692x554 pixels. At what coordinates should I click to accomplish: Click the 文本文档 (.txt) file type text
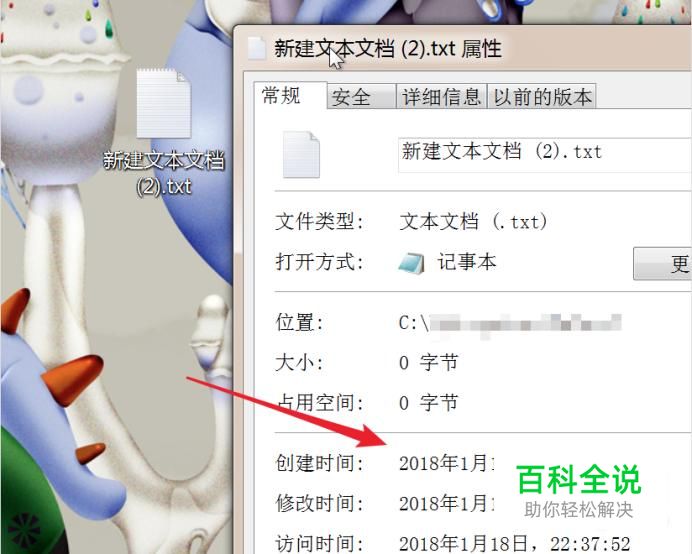[473, 222]
